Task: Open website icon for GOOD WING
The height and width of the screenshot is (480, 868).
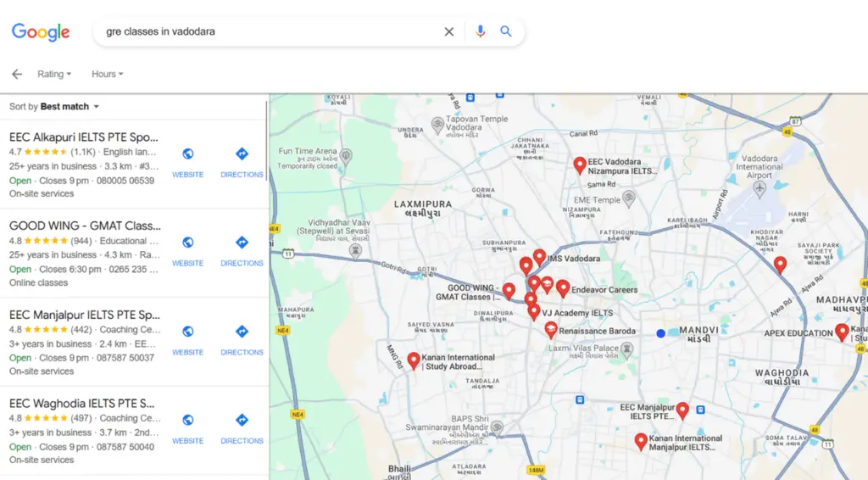Action: [187, 243]
